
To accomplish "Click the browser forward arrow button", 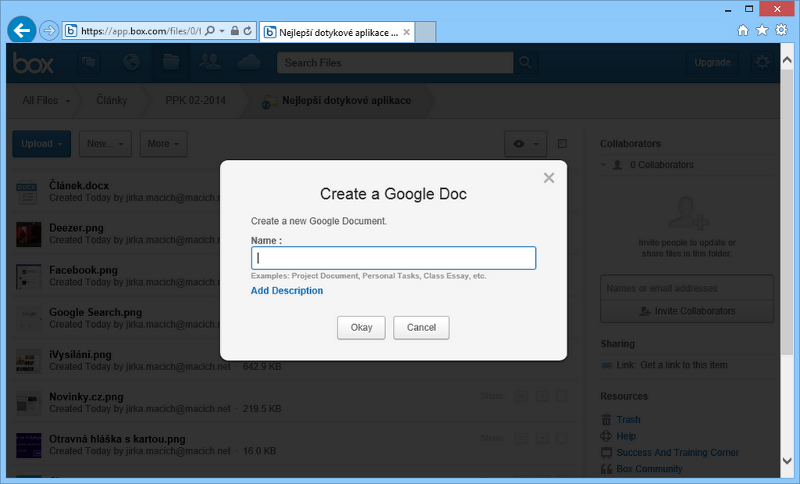I will tap(49, 30).
